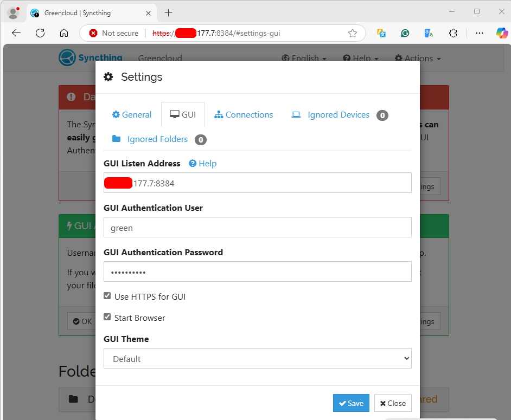
Task: Select the Greencloud | Syncthing browser tab
Action: 91,13
